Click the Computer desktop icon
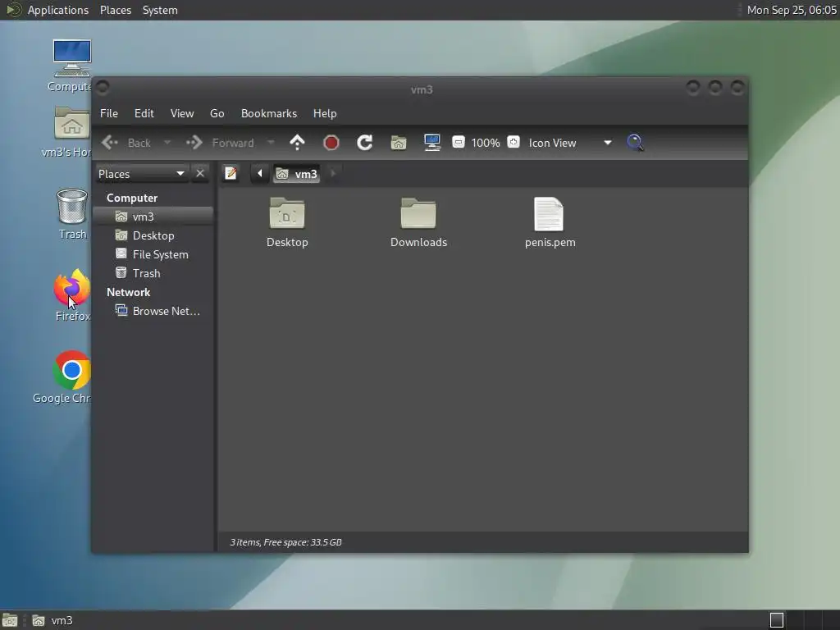 72,66
